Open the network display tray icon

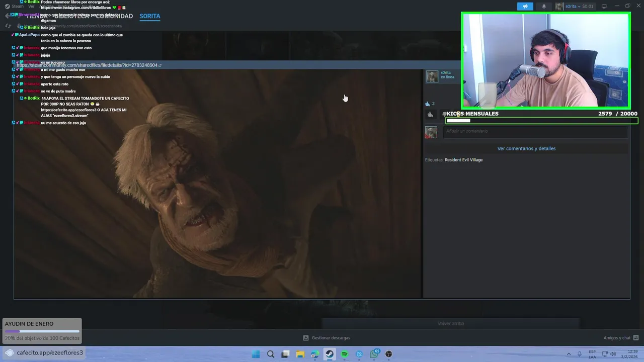(604, 354)
